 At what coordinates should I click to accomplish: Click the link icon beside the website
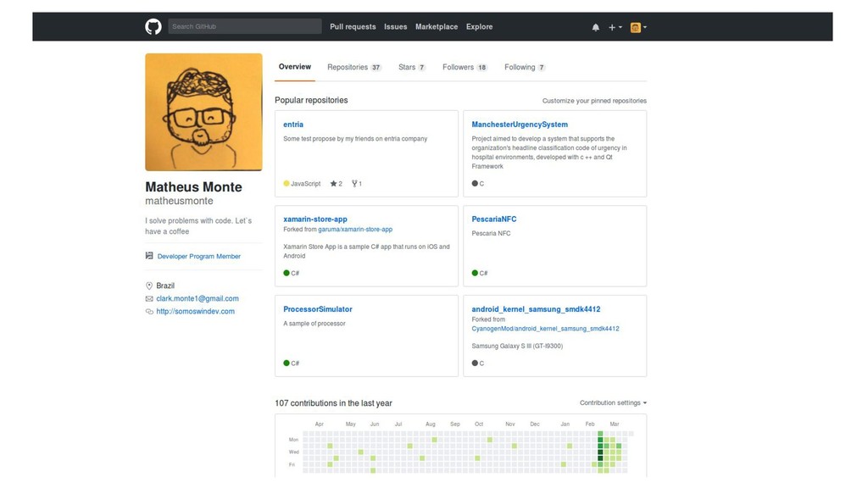click(x=149, y=312)
